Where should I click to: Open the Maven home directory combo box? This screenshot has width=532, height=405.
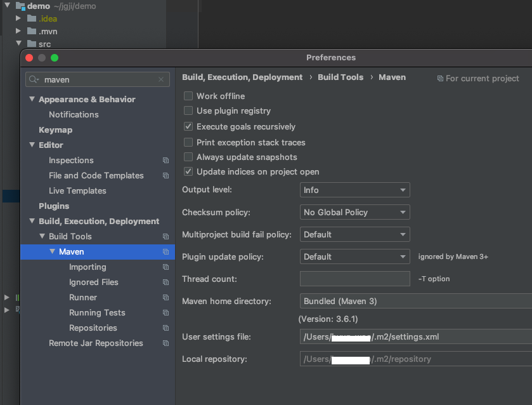click(415, 301)
